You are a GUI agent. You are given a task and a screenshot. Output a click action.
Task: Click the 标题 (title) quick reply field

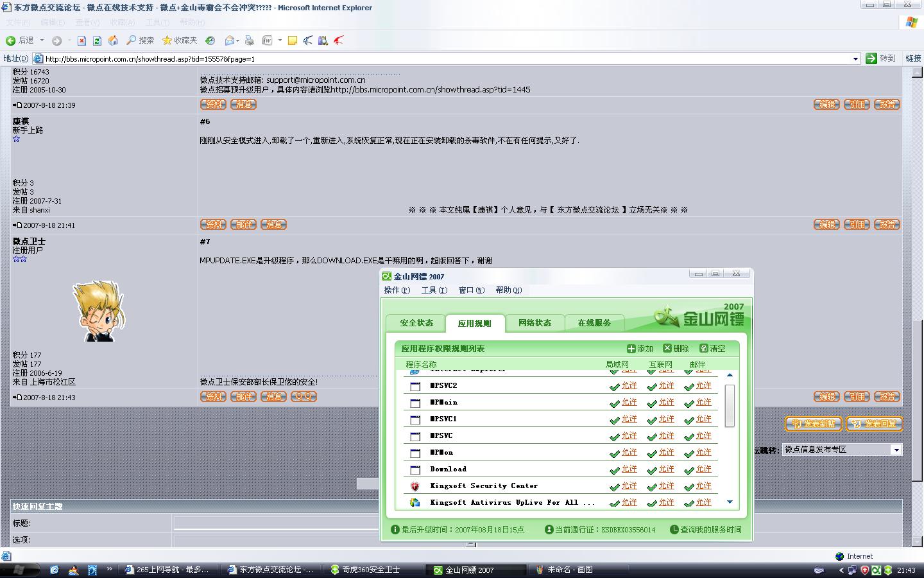tap(277, 523)
